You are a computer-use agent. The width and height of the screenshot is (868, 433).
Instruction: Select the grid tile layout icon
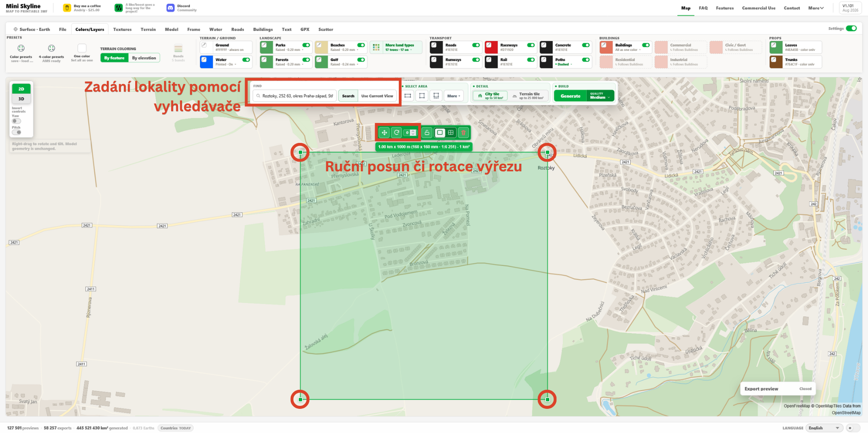point(451,133)
